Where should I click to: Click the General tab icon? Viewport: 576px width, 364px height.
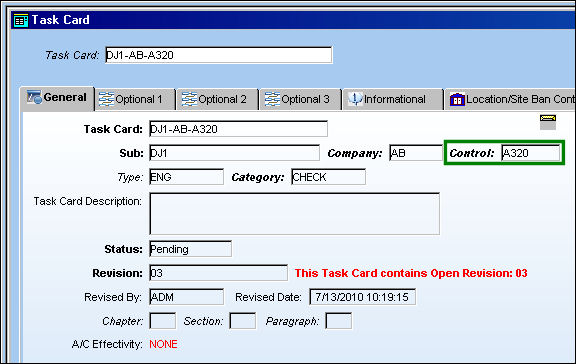coord(34,97)
